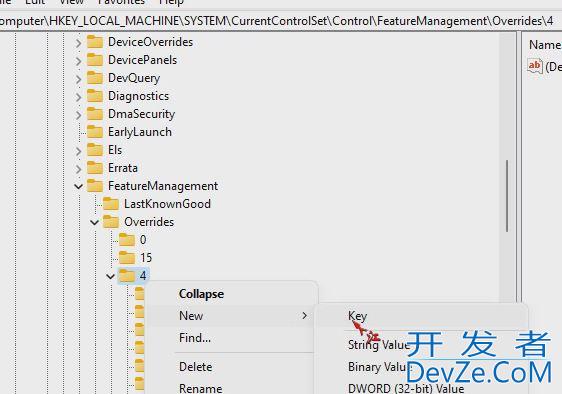Select the highlighted key labeled 4
The height and width of the screenshot is (394, 562).
tap(143, 276)
